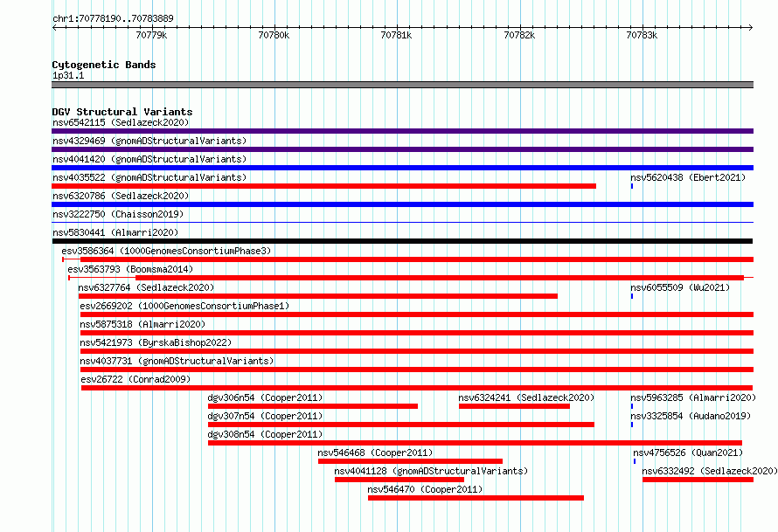This screenshot has width=778, height=532.
Task: Select the red bar under esv3586364
Action: pyautogui.click(x=417, y=259)
